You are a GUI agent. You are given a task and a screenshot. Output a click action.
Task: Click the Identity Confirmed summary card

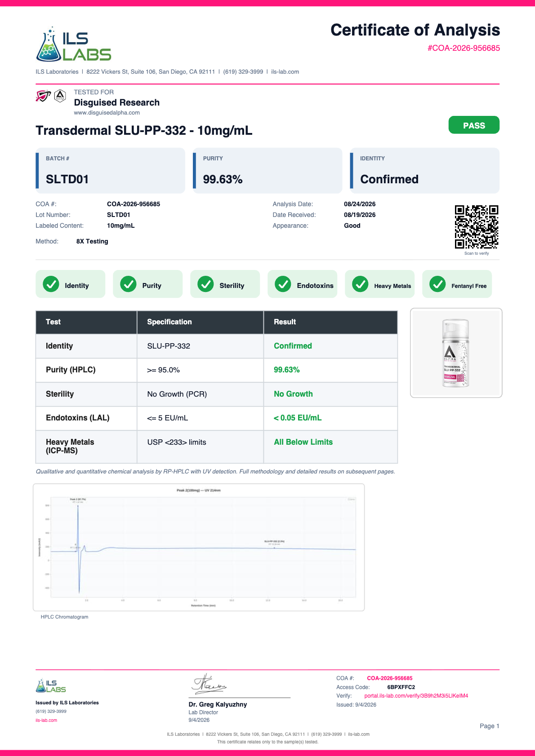click(x=425, y=171)
